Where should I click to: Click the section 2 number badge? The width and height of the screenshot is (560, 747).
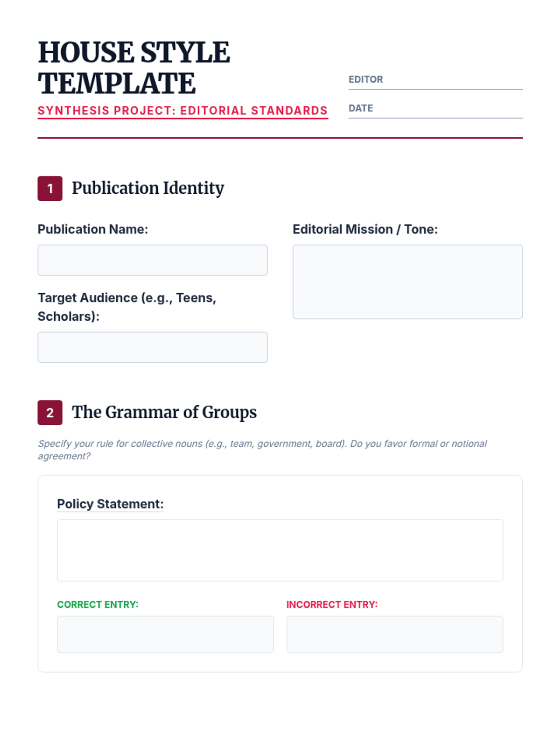click(50, 413)
